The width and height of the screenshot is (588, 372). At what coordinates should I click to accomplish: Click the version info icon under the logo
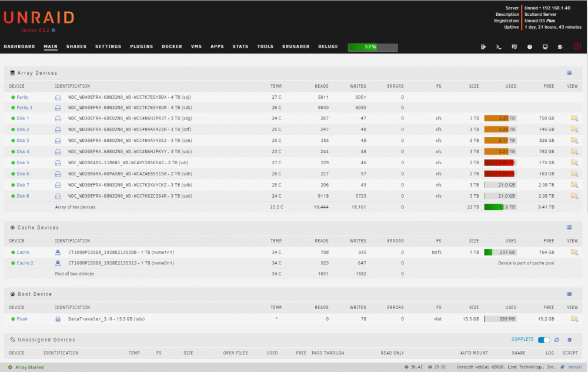[54, 30]
